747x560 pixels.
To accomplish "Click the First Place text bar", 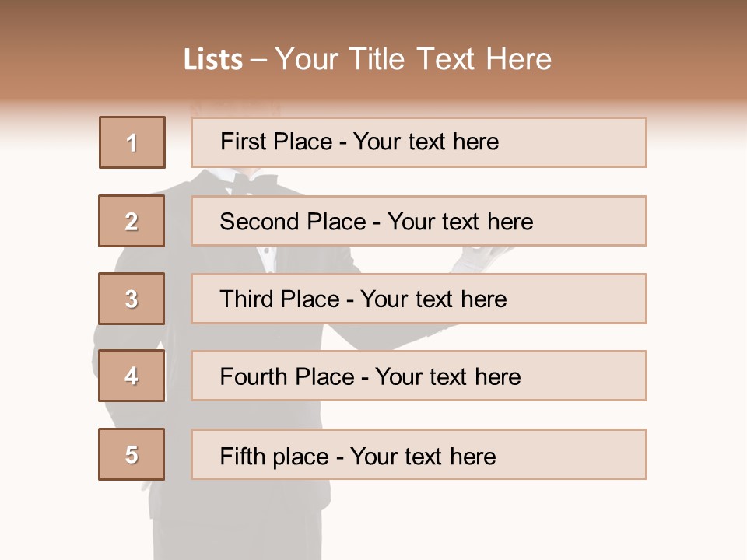I will (419, 142).
